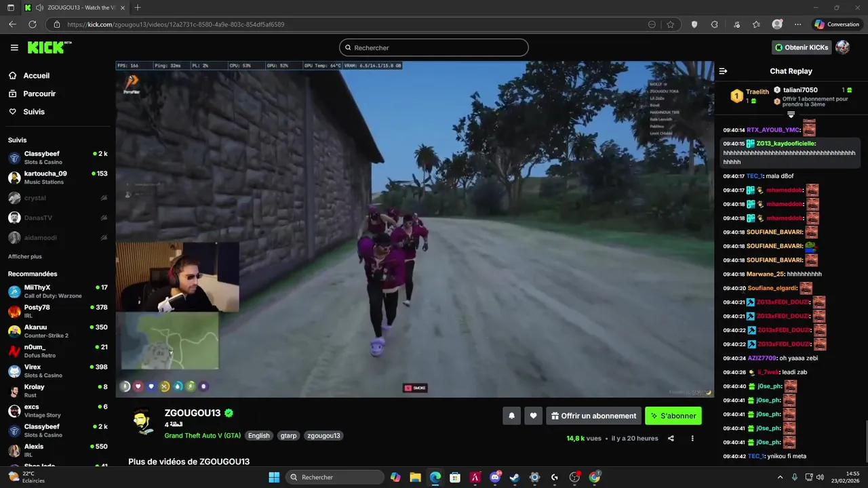Open aidamoodi offline channel
Viewport: 868px width, 488px height.
coord(58,238)
